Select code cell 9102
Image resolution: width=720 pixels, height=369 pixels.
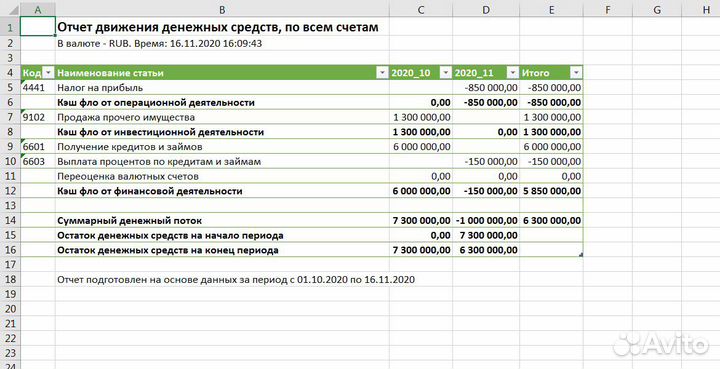38,117
